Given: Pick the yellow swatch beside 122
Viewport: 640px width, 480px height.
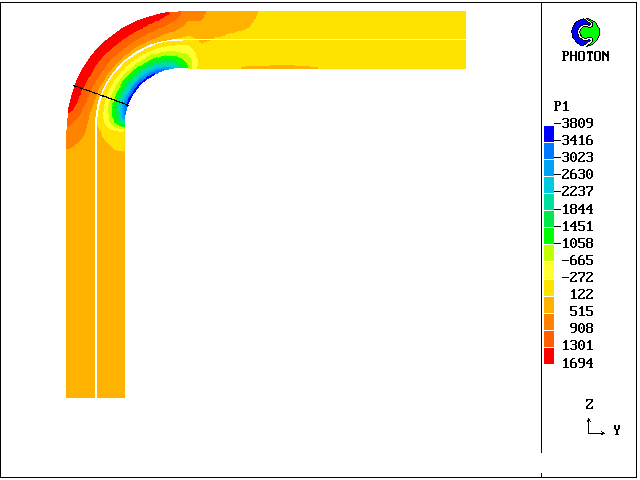Looking at the screenshot, I should 549,287.
